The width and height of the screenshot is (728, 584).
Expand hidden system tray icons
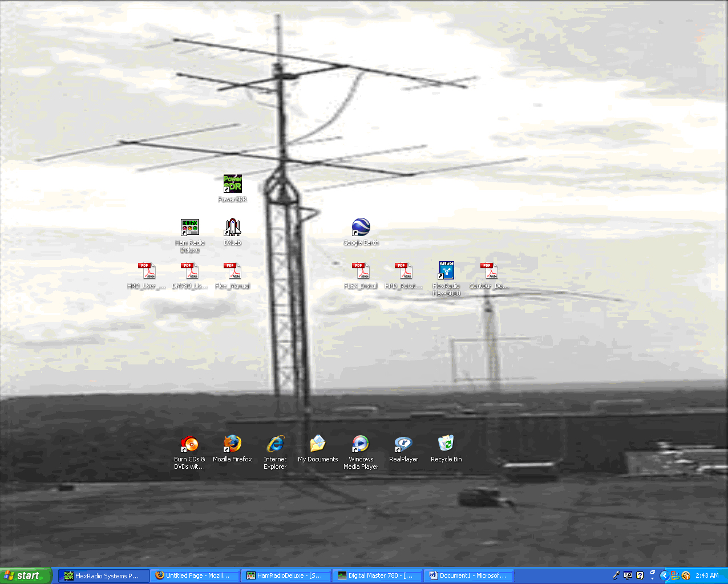pos(664,575)
